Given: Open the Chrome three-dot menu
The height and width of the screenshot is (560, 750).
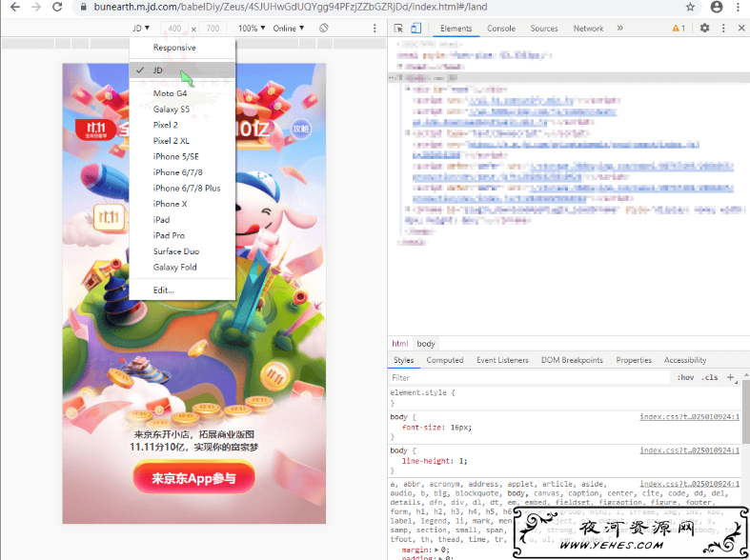Looking at the screenshot, I should 739,7.
